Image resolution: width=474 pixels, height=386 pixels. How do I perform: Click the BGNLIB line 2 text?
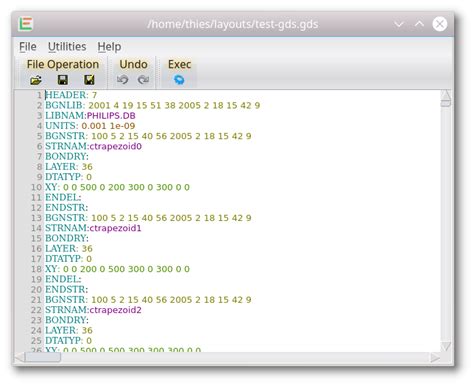[x=152, y=105]
